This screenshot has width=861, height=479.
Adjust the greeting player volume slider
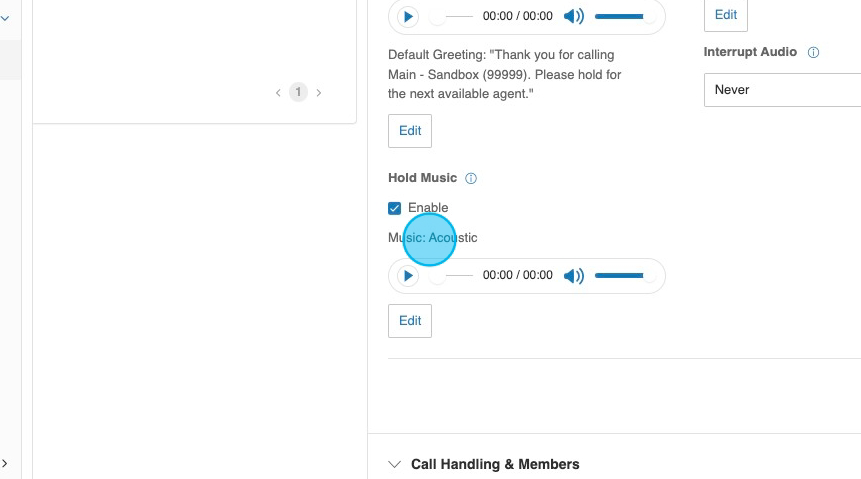click(622, 17)
